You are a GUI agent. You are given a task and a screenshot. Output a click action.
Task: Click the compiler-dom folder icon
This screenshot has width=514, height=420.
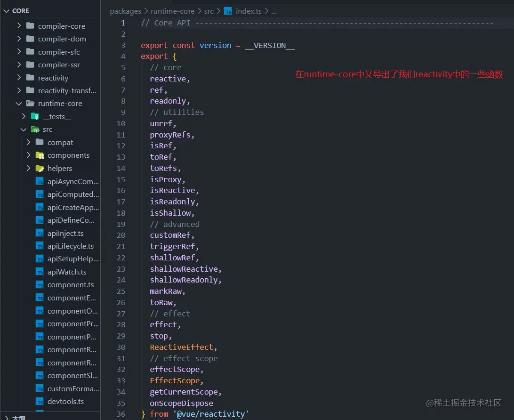coord(30,39)
